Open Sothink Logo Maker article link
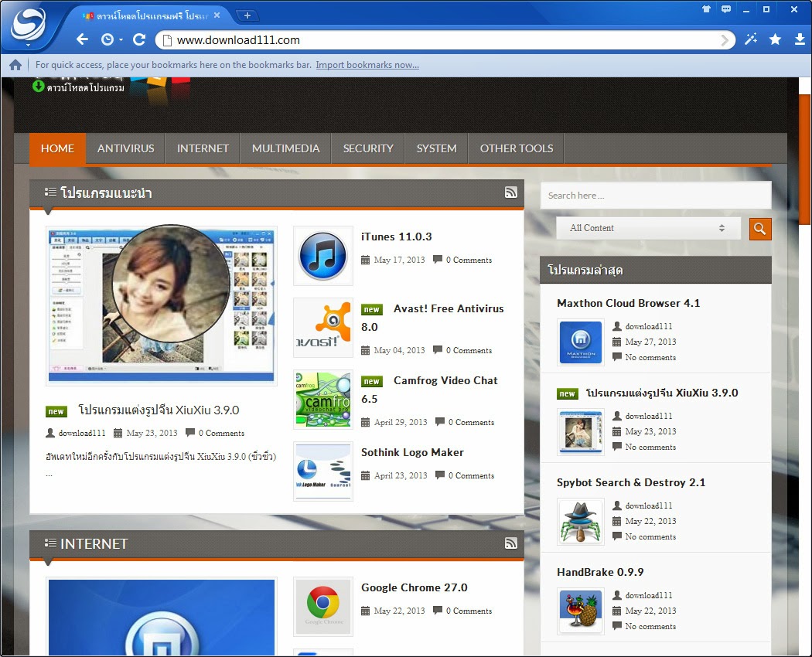This screenshot has width=812, height=657. click(x=412, y=452)
